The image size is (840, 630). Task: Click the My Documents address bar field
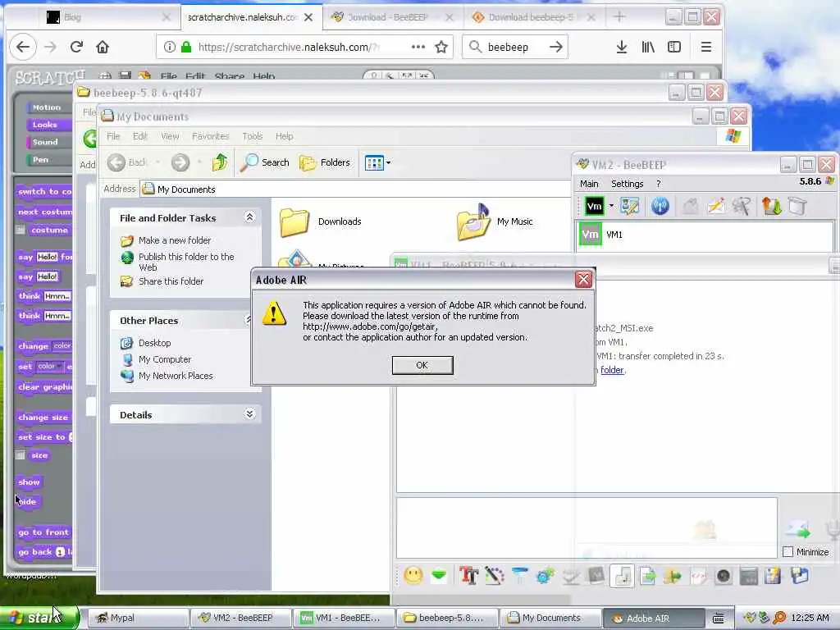pyautogui.click(x=356, y=189)
